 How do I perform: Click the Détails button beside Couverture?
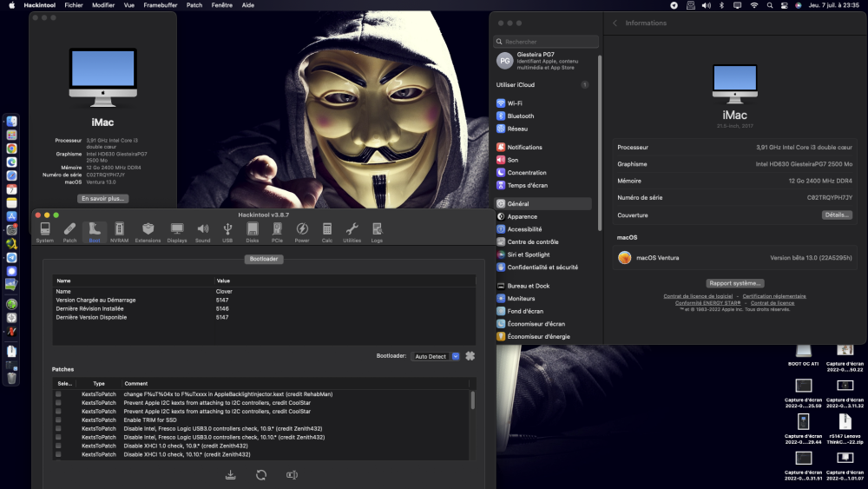[837, 215]
